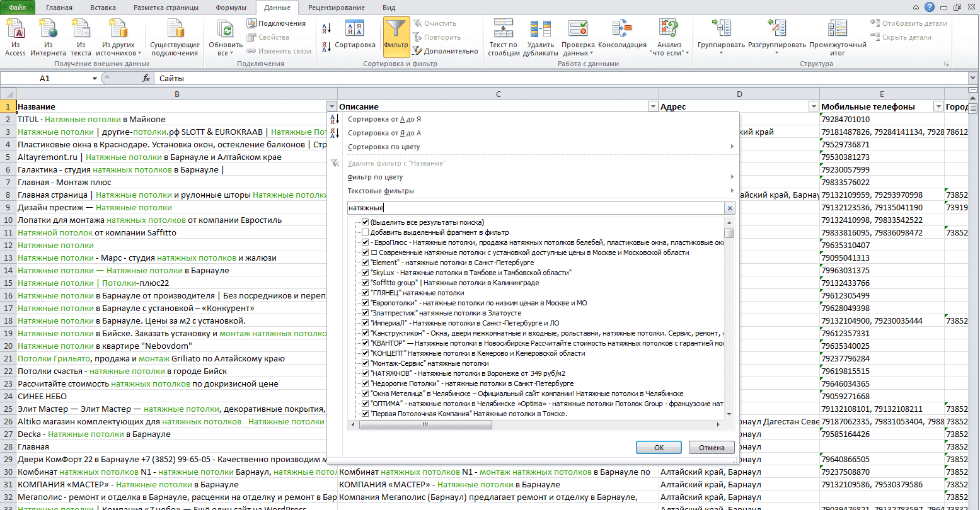Screen dimensions: 980x510
Task: Open Мобильные телефоны filter dropdown
Action: click(938, 106)
